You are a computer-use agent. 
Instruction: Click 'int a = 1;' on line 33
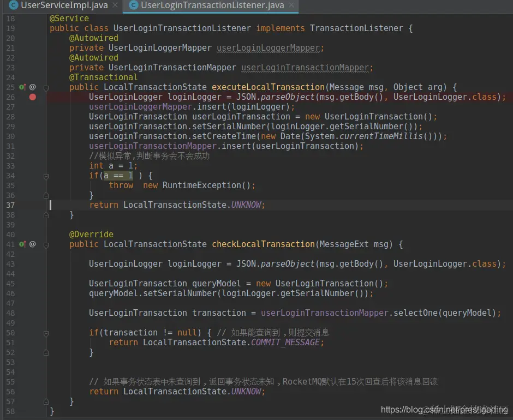coord(113,166)
